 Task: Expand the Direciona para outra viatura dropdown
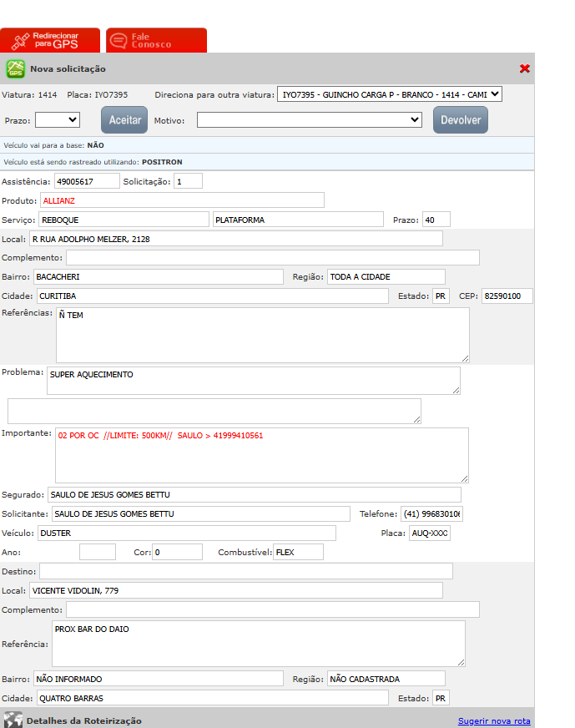click(x=390, y=94)
